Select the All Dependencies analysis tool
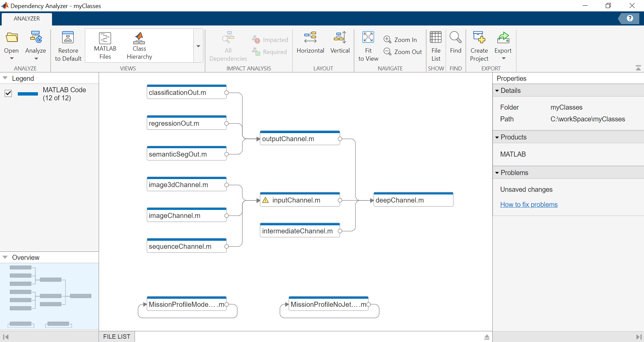644x342 pixels. click(228, 46)
